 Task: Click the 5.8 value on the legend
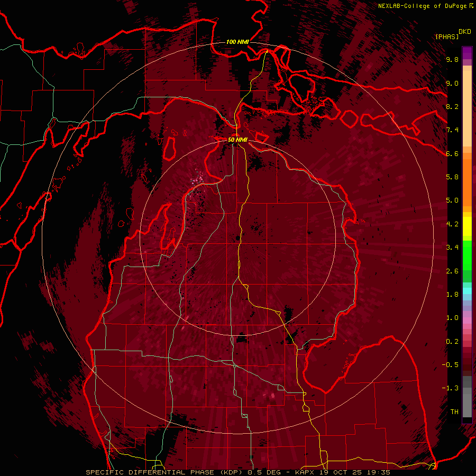452,177
